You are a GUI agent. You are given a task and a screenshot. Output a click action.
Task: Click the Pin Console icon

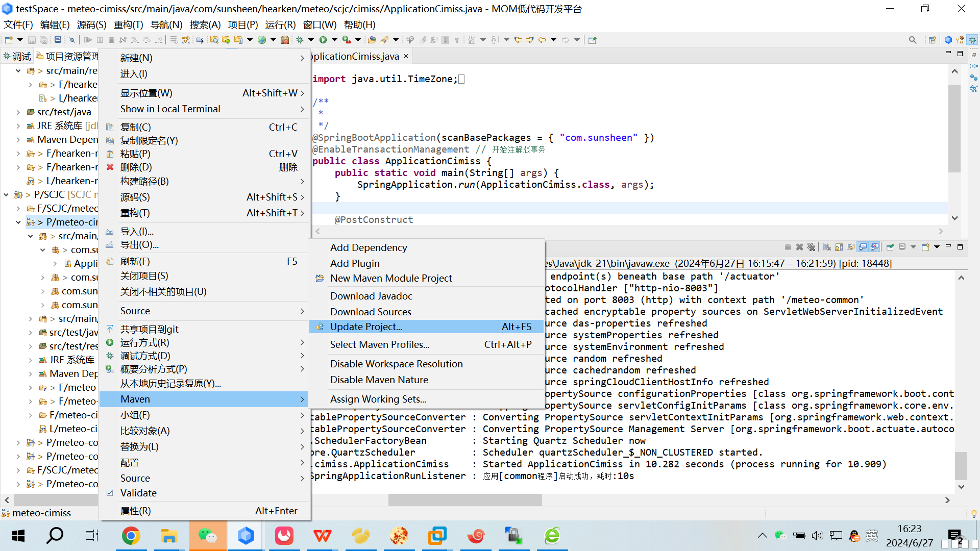click(x=890, y=247)
